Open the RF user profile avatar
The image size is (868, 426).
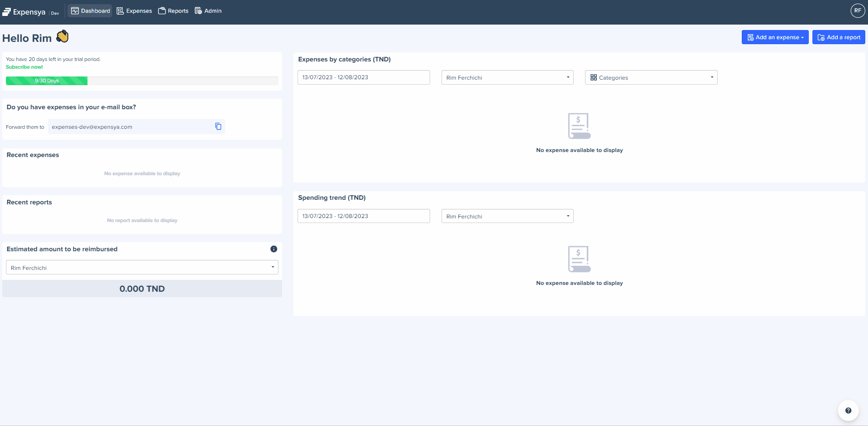[857, 10]
